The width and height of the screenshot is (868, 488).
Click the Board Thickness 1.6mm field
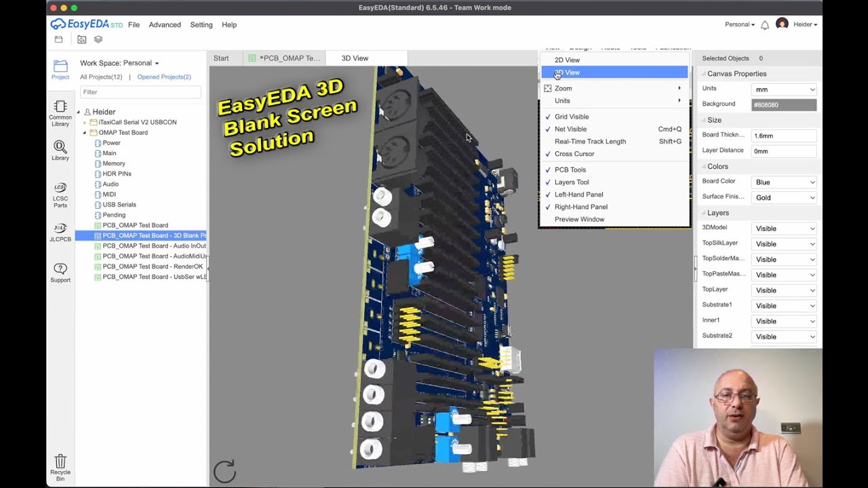(784, 136)
